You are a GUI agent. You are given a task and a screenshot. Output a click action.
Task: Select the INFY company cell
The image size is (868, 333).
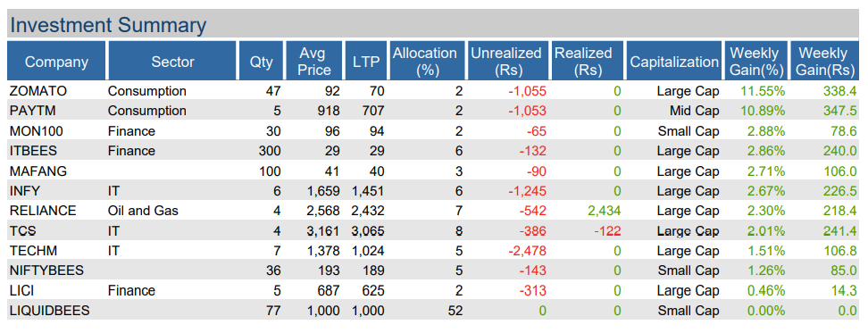tap(24, 191)
